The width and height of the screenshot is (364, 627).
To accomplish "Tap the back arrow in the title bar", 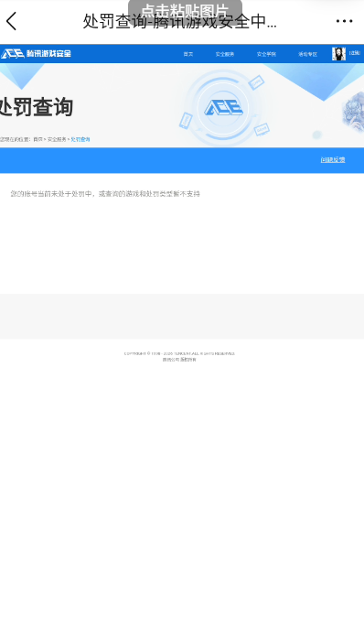I will pyautogui.click(x=12, y=21).
